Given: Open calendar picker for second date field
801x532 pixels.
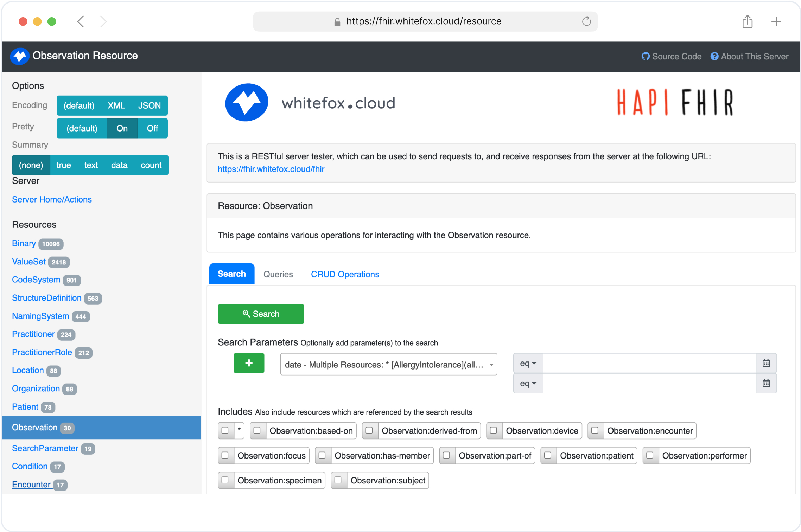Looking at the screenshot, I should click(x=766, y=383).
